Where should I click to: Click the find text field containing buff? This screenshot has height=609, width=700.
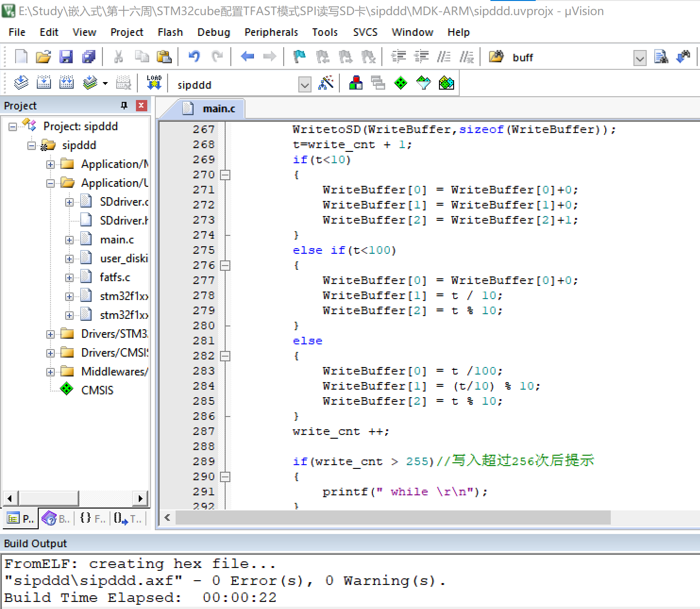pos(570,58)
